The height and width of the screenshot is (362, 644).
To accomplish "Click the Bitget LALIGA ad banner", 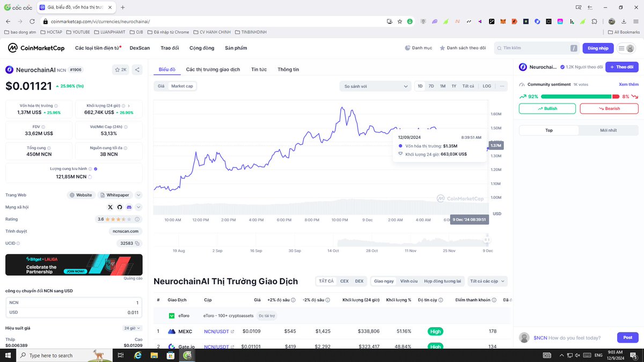I will point(74,265).
